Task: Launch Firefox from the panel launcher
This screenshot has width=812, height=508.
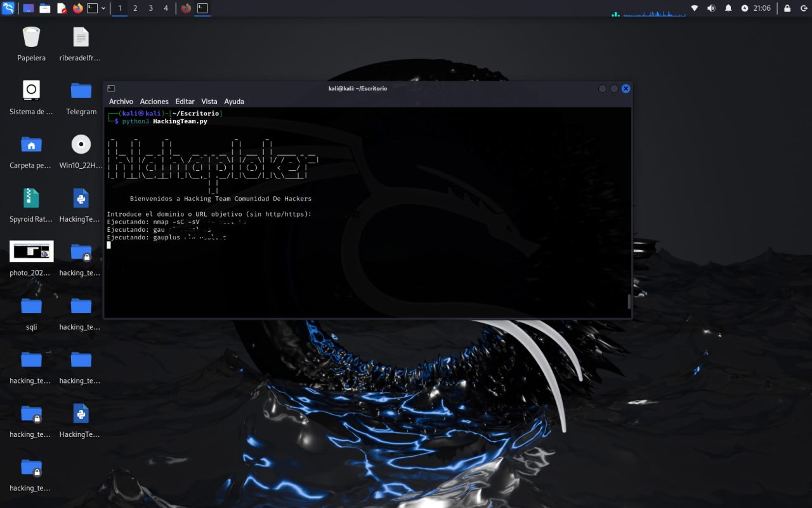Action: (78, 8)
